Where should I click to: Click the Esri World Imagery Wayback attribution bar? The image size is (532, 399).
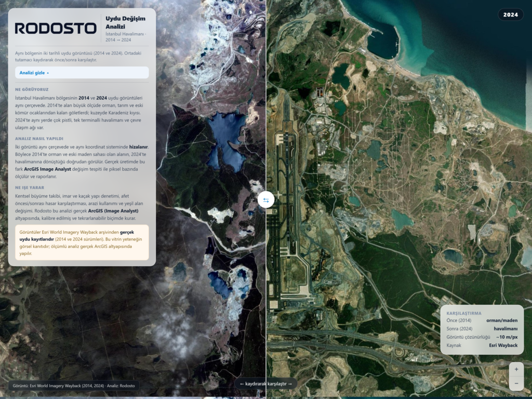74,385
